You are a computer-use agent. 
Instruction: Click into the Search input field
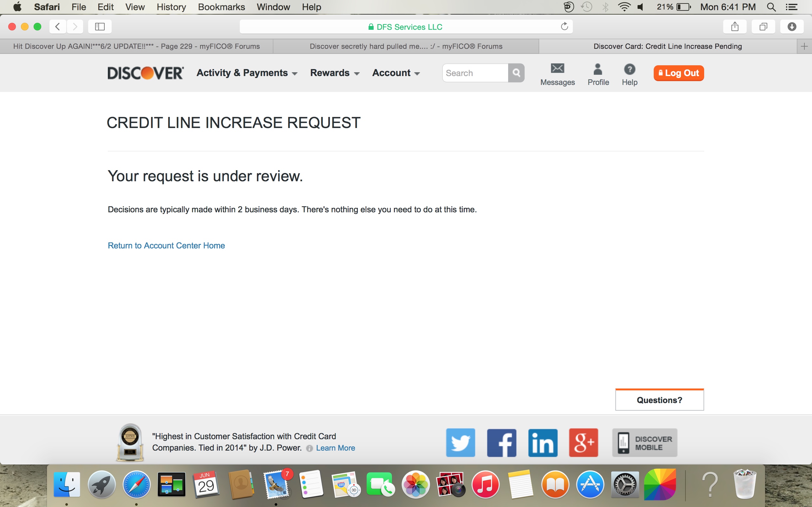tap(475, 73)
